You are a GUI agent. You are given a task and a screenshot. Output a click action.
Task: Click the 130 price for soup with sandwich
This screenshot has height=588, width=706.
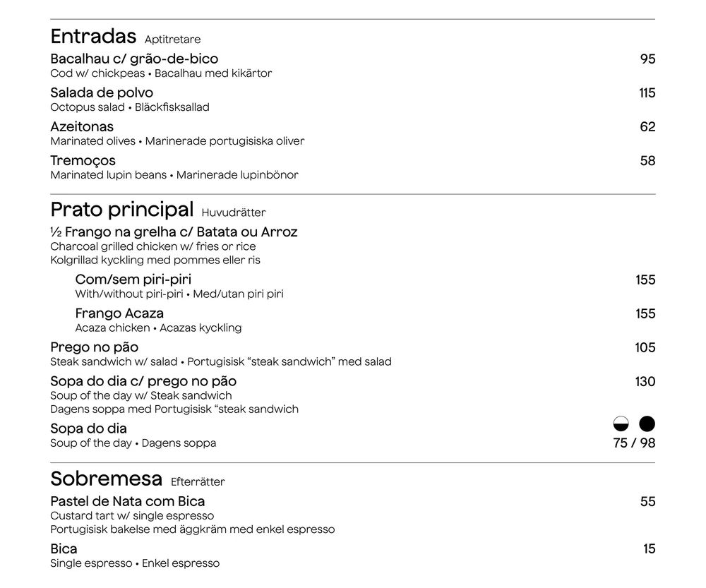point(645,382)
